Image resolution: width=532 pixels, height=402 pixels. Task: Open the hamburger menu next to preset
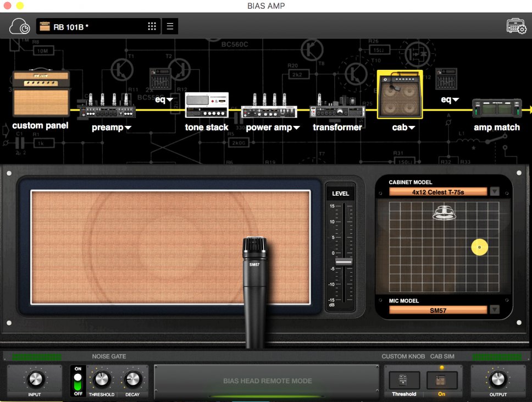(170, 26)
